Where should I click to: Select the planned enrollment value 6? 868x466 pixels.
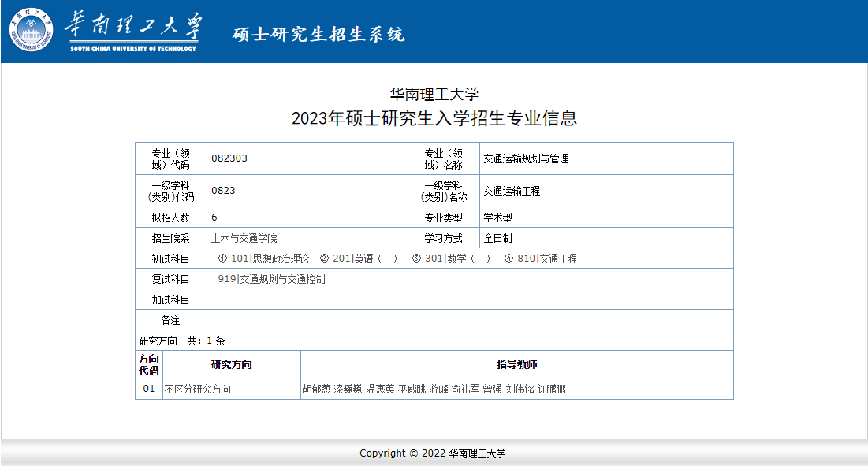(x=307, y=218)
